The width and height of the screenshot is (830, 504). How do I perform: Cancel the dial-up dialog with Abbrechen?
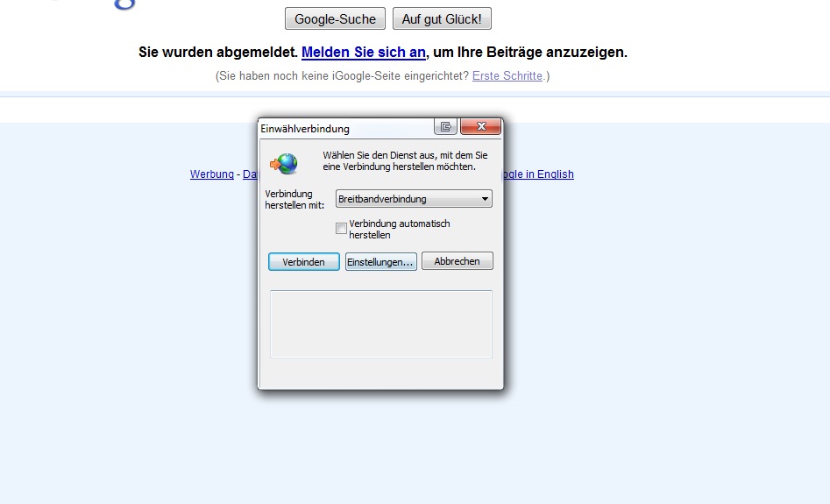[458, 261]
